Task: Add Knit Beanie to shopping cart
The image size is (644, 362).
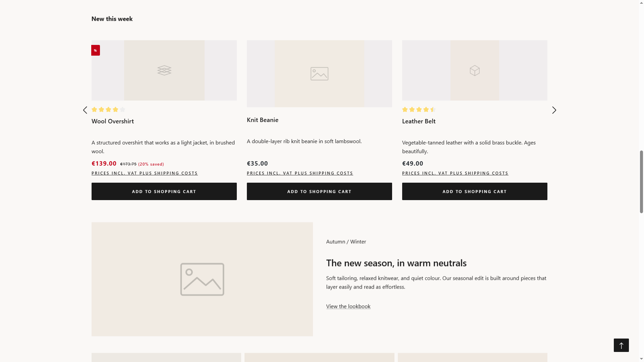Action: tap(319, 191)
